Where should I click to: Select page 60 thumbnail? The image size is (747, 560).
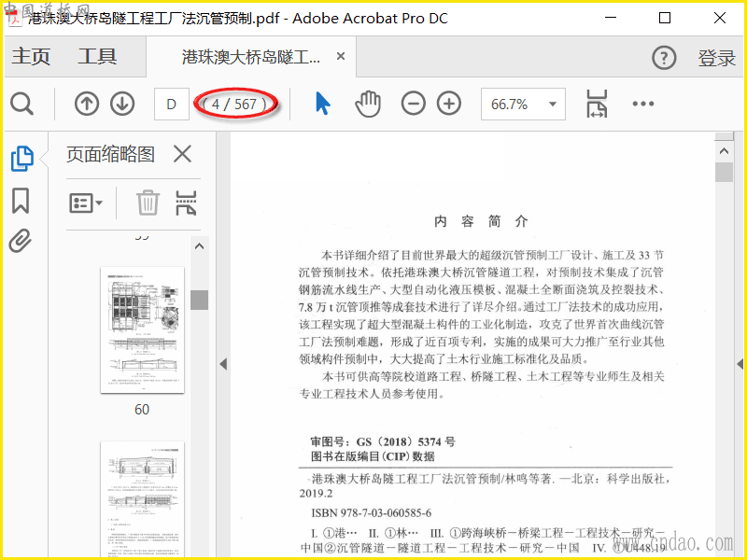(x=143, y=330)
